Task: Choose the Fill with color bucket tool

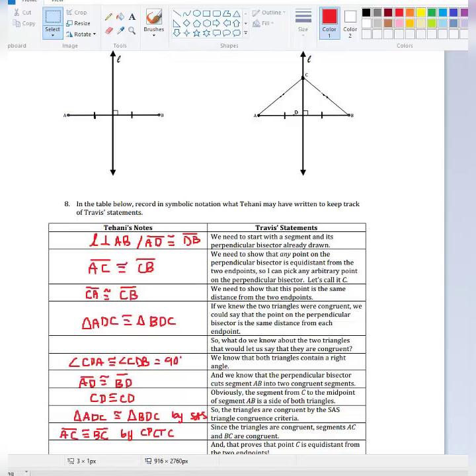Action: click(120, 17)
